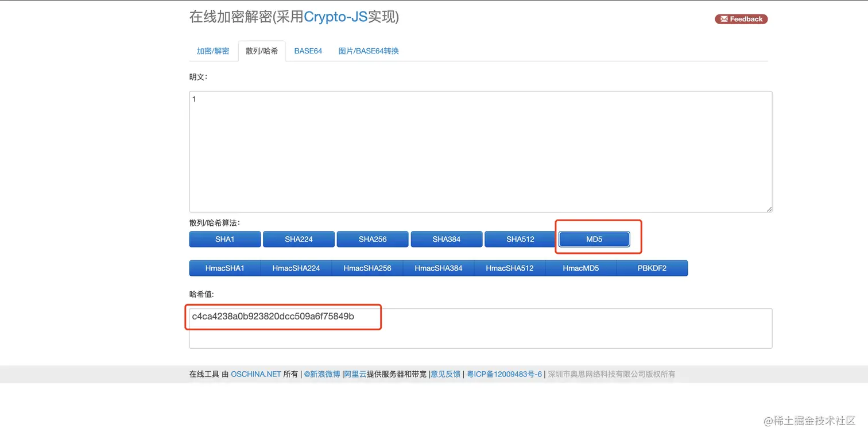Grab the textarea resize handle
The height and width of the screenshot is (439, 868).
tap(769, 209)
